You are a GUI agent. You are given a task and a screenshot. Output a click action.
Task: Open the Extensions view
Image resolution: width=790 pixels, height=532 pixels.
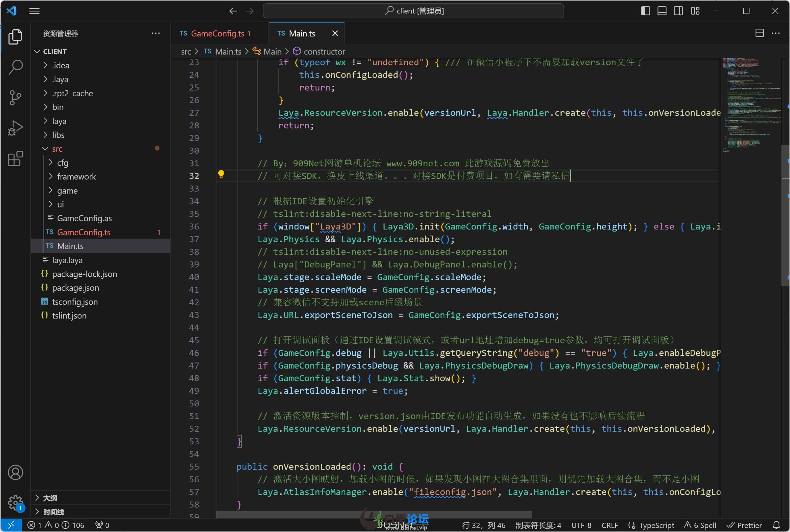tap(15, 159)
